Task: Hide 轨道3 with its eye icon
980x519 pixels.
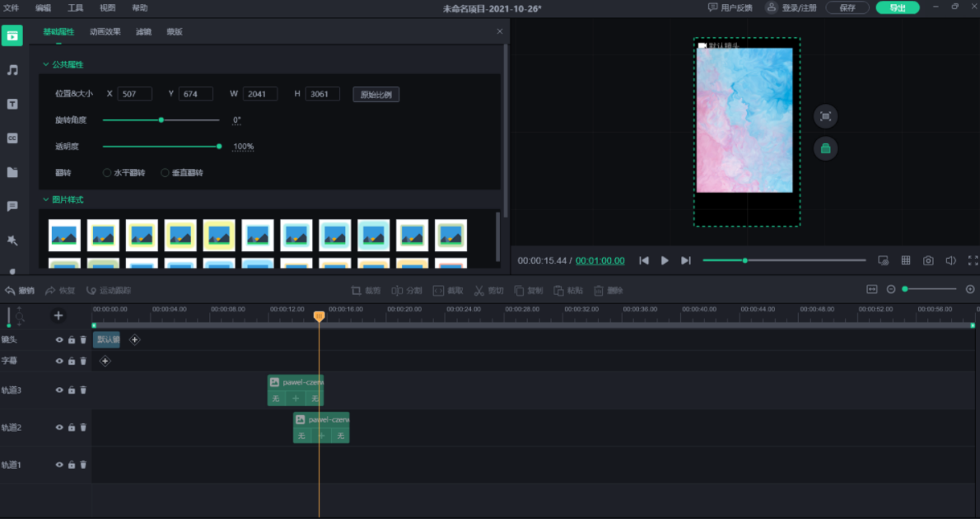Action: [x=59, y=390]
